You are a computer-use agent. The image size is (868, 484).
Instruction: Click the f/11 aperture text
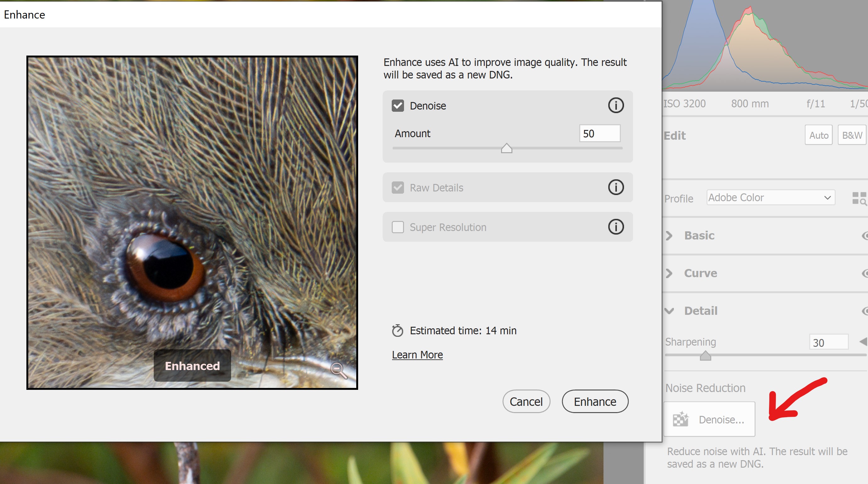point(816,103)
